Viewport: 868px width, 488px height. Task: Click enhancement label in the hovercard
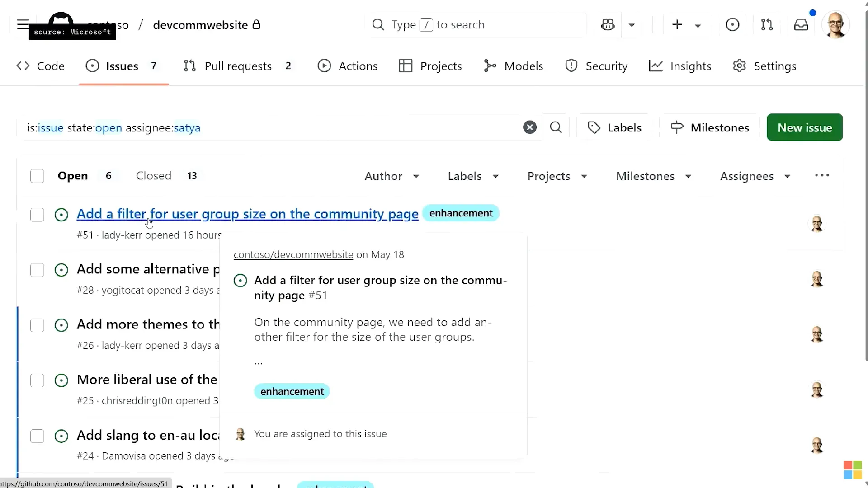tap(292, 391)
